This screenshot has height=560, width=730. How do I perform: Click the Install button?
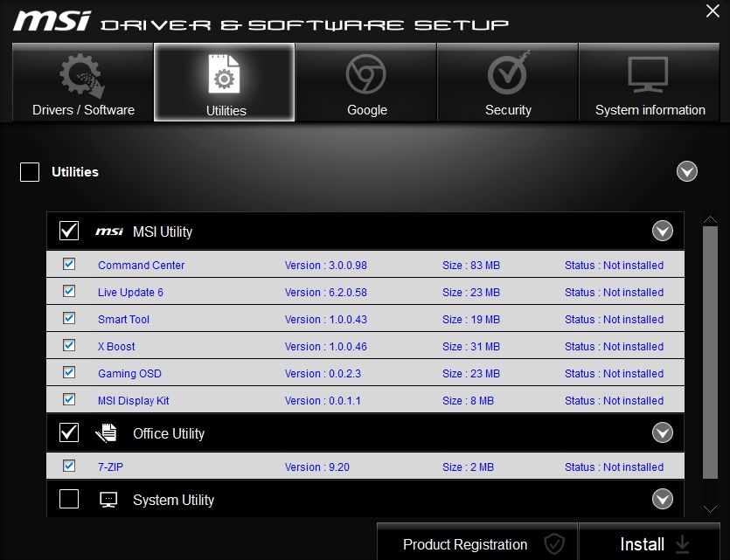pos(650,542)
